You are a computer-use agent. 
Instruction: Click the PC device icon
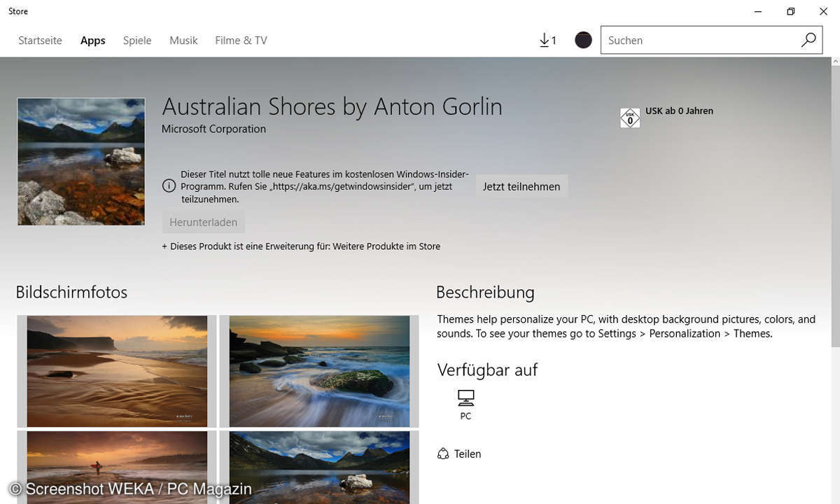coord(465,398)
